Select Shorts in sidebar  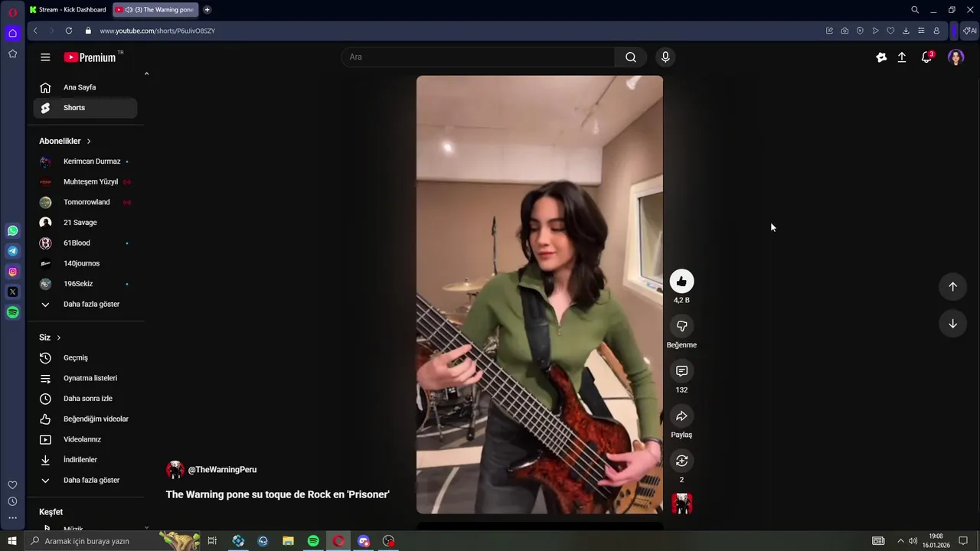click(x=85, y=108)
